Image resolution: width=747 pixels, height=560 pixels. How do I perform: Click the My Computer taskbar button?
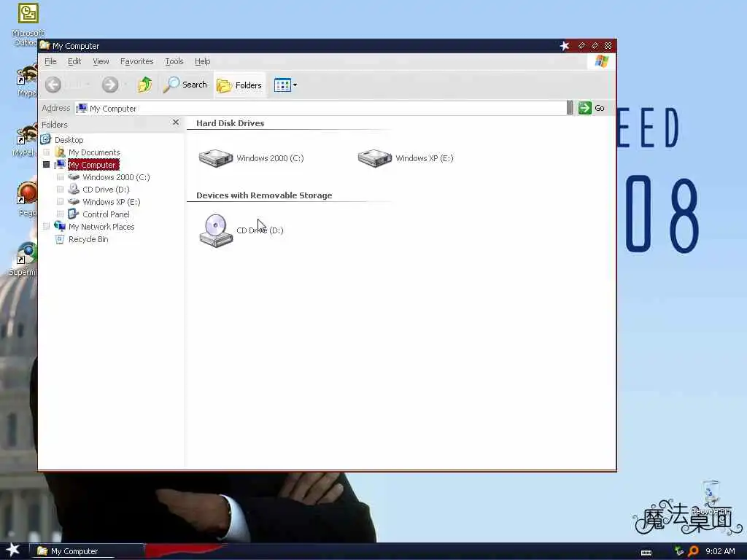87,551
